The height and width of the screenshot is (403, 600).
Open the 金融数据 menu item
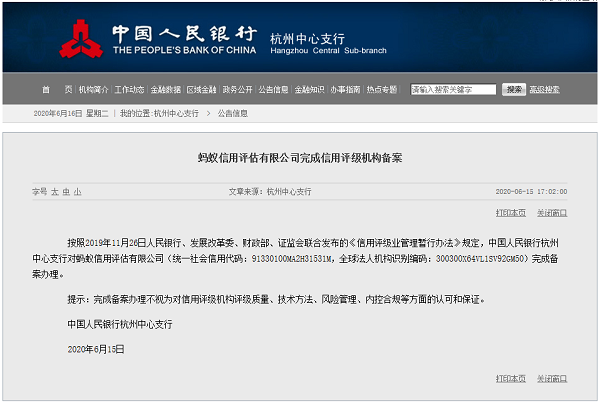(x=165, y=90)
